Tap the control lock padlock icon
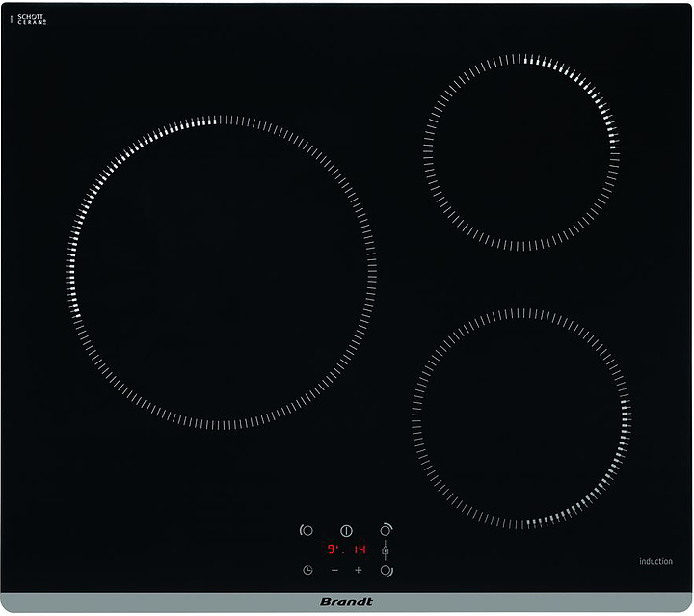The height and width of the screenshot is (616, 694). click(386, 549)
